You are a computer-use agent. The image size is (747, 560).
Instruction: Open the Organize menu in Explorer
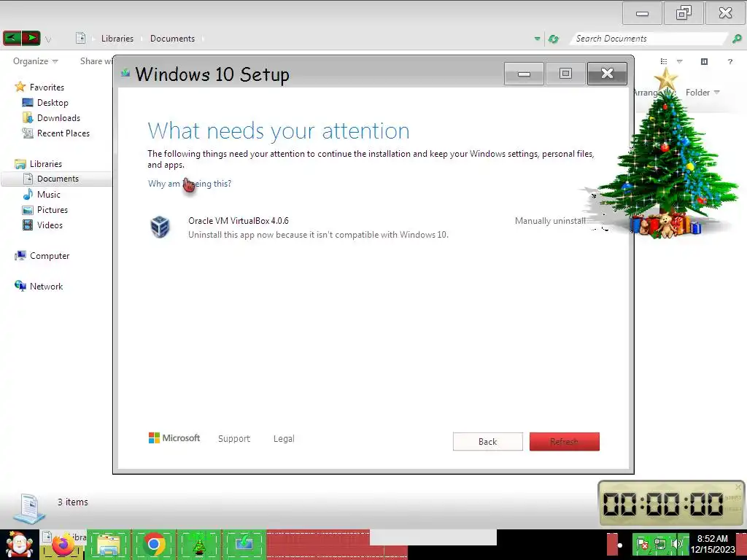35,61
